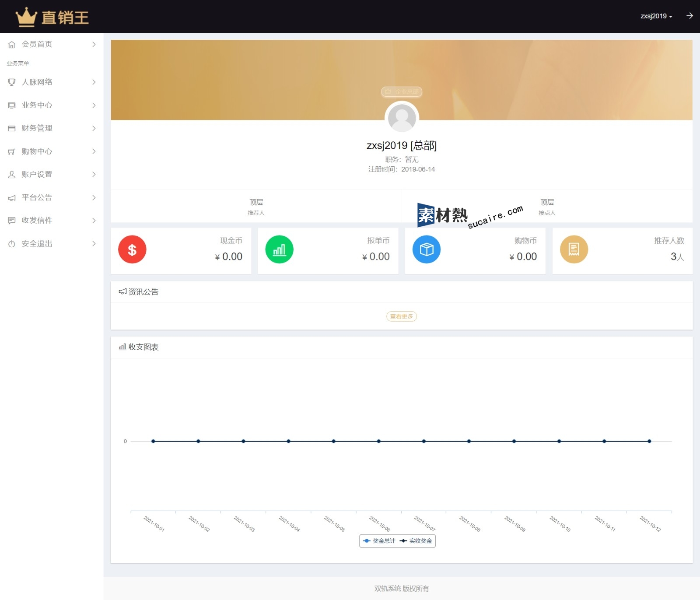Image resolution: width=700 pixels, height=600 pixels.
Task: Open 人脉网络 menu item
Action: coord(52,82)
